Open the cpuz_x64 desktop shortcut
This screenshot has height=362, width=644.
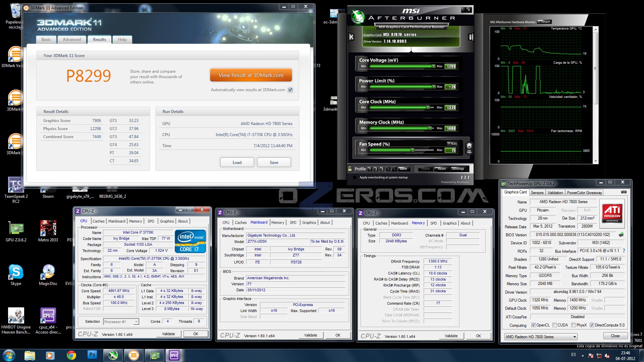tap(48, 321)
